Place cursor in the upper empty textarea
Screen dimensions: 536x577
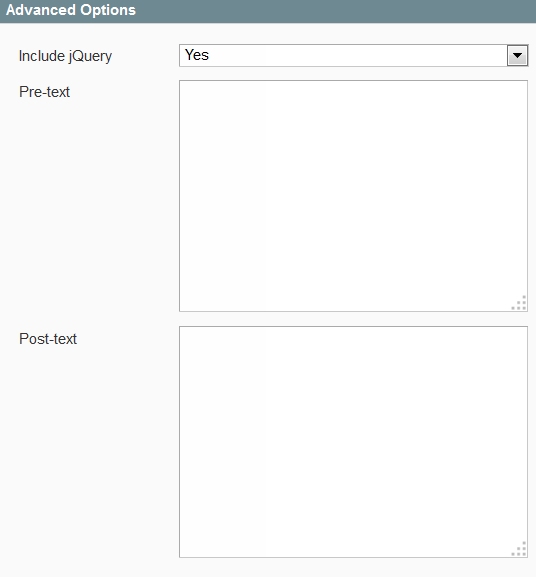[x=354, y=196]
